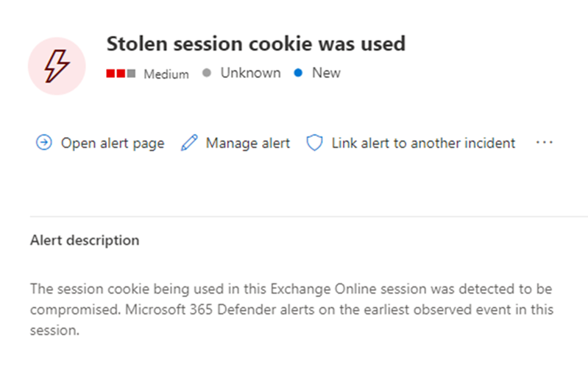Click the Alert description heading

click(x=85, y=240)
